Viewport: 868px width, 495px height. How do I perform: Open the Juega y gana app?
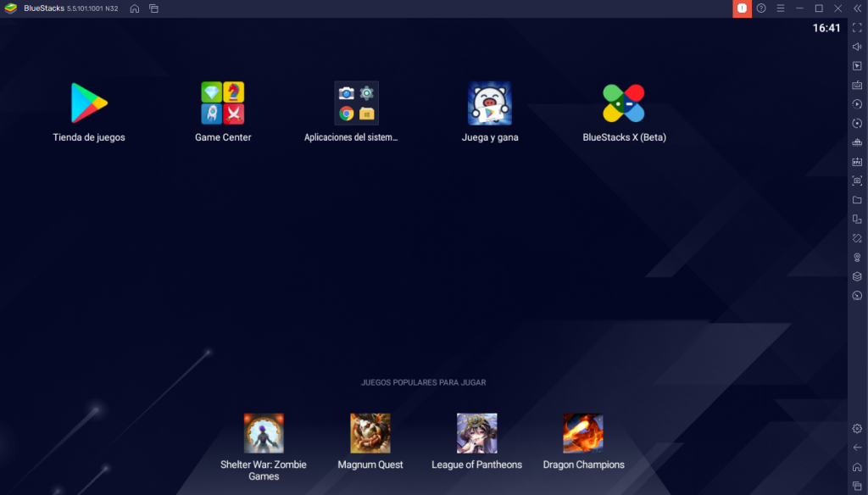pos(490,103)
